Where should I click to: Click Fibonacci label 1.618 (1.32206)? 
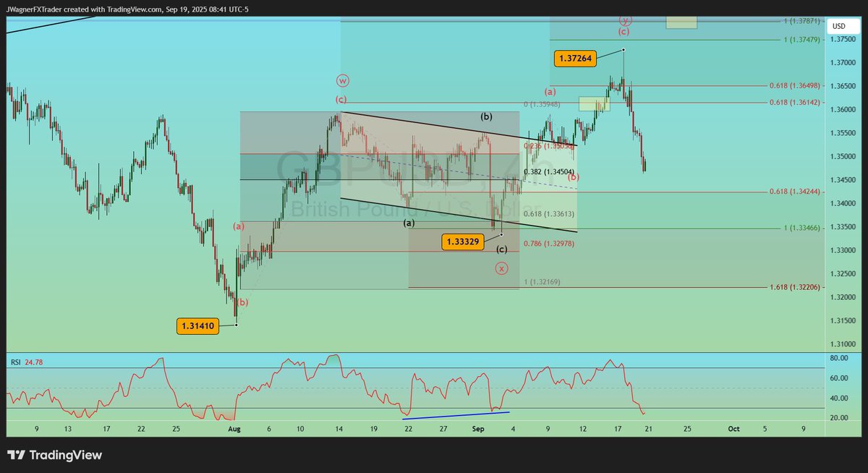pyautogui.click(x=795, y=287)
